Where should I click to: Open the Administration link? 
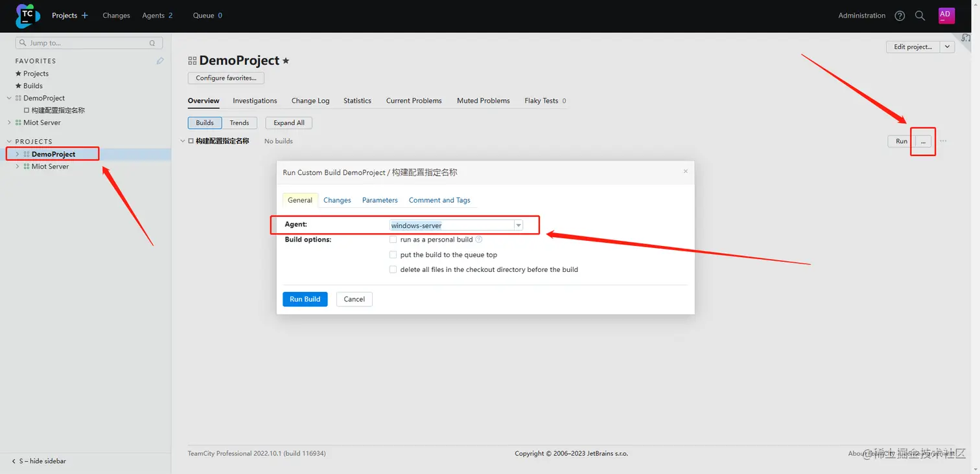(861, 16)
